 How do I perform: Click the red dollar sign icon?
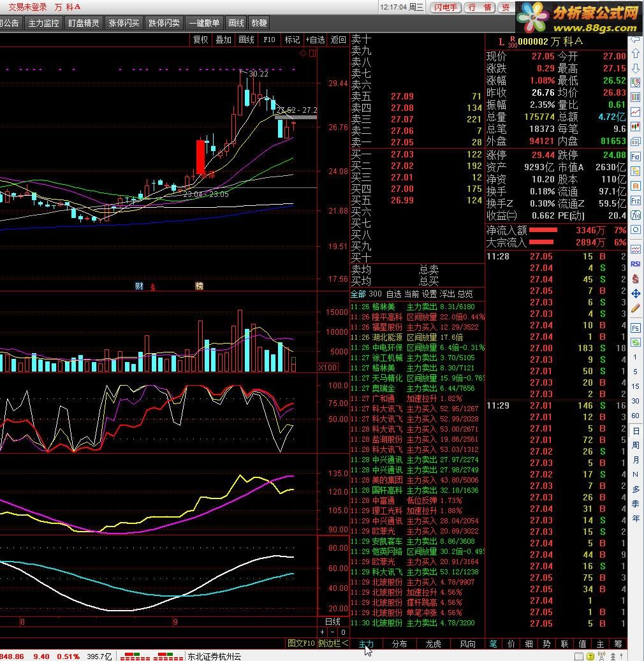[x=635, y=279]
